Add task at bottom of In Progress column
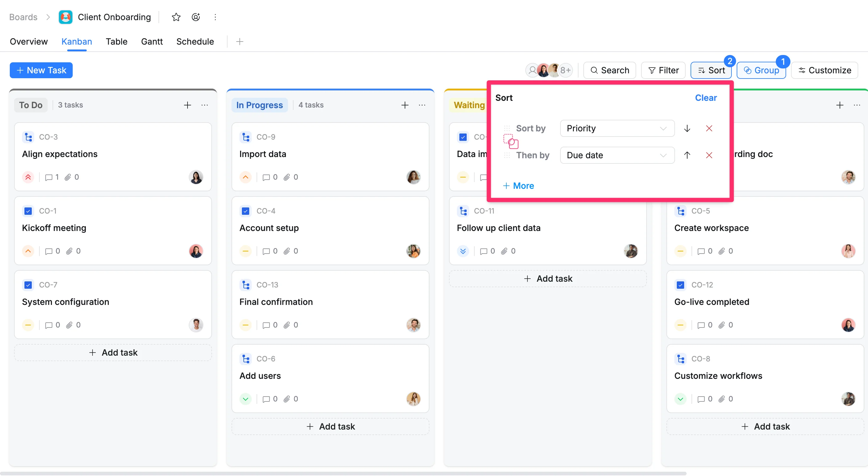The width and height of the screenshot is (868, 476). (330, 427)
